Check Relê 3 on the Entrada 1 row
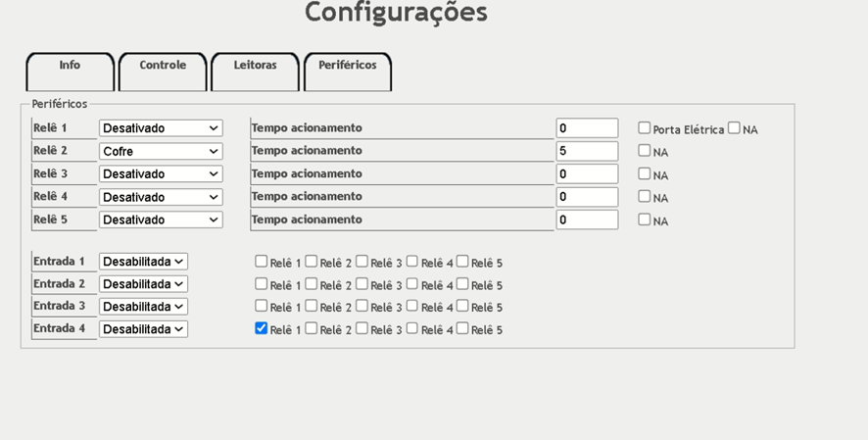 [362, 262]
